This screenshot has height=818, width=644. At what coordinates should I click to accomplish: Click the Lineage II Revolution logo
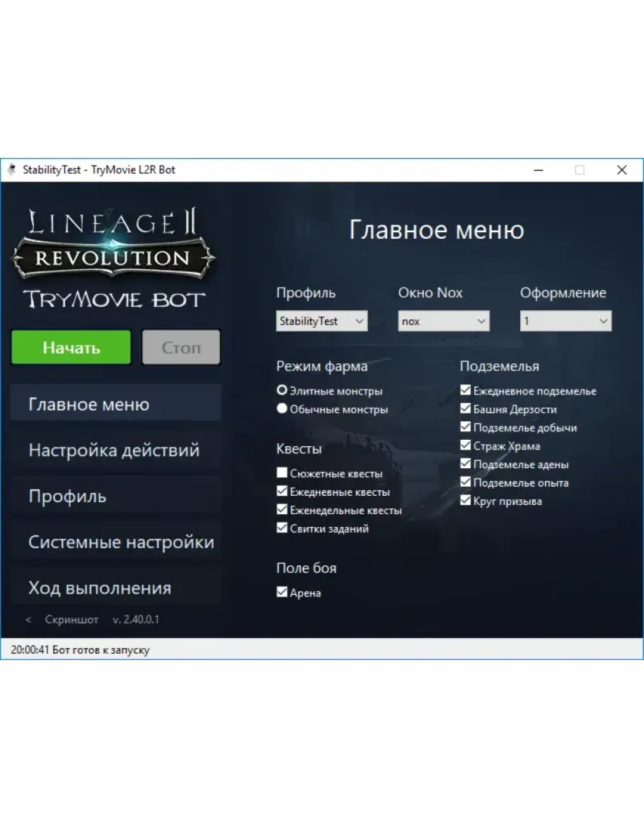(x=114, y=243)
